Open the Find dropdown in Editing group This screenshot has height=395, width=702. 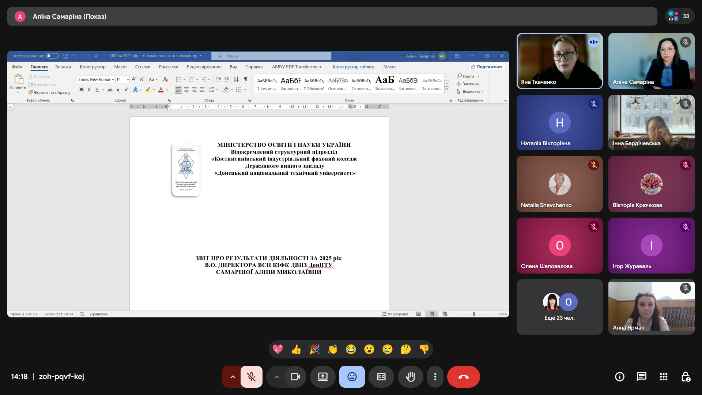point(468,76)
